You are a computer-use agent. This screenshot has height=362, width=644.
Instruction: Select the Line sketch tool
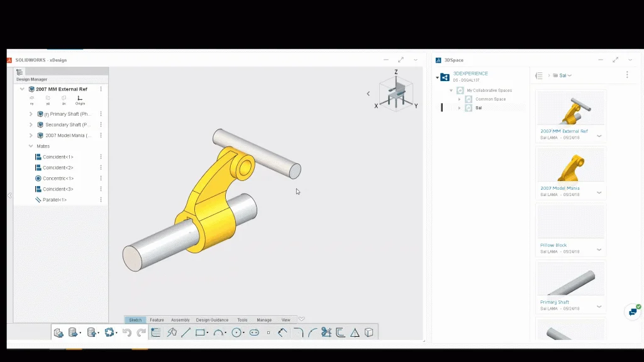click(186, 332)
